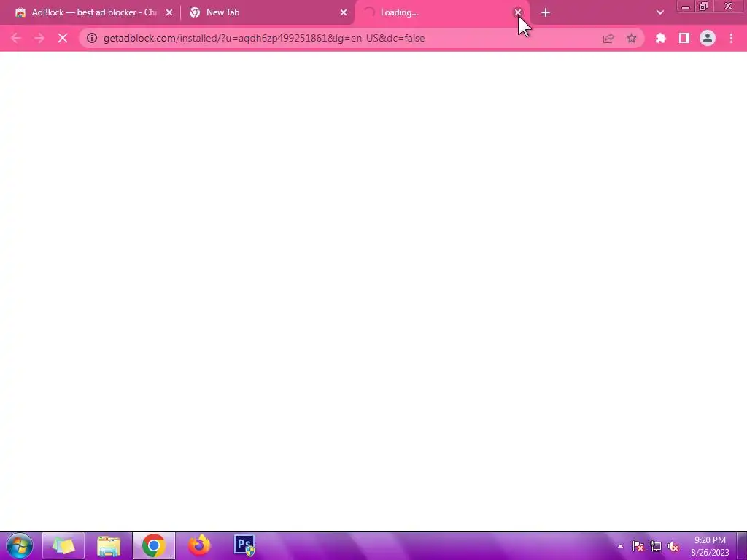Click Chrome icon in taskbar

153,545
